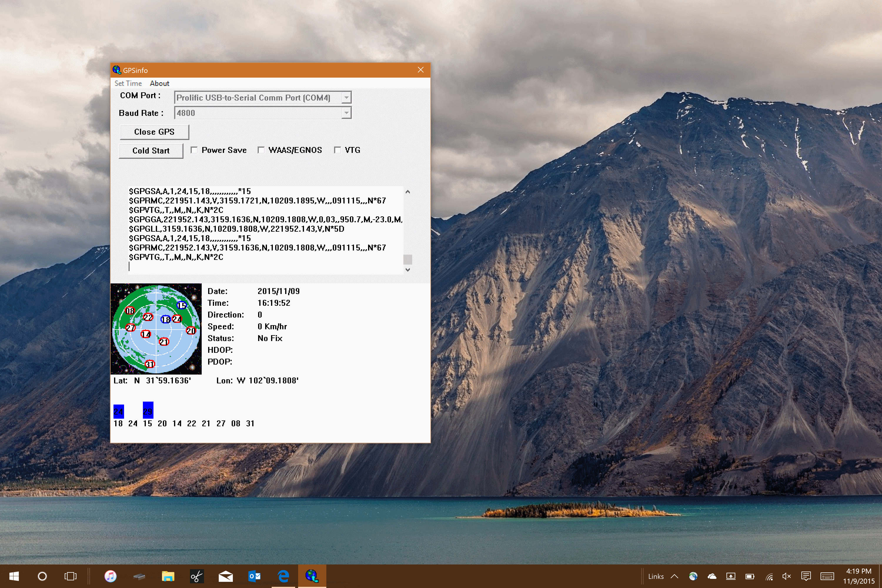Image resolution: width=882 pixels, height=588 pixels.
Task: Click satellite 22 marker on sky map
Action: point(148,317)
